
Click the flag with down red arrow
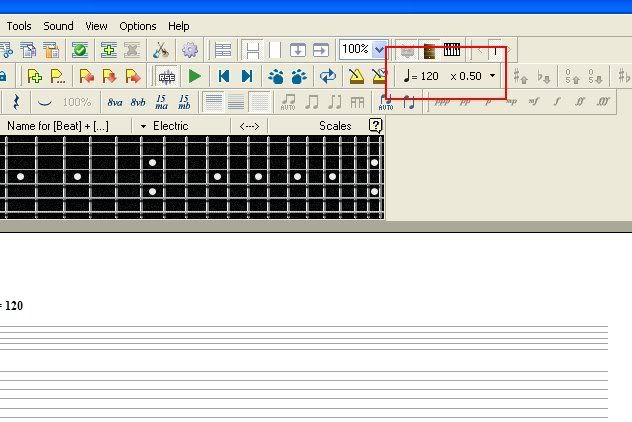[x=109, y=76]
